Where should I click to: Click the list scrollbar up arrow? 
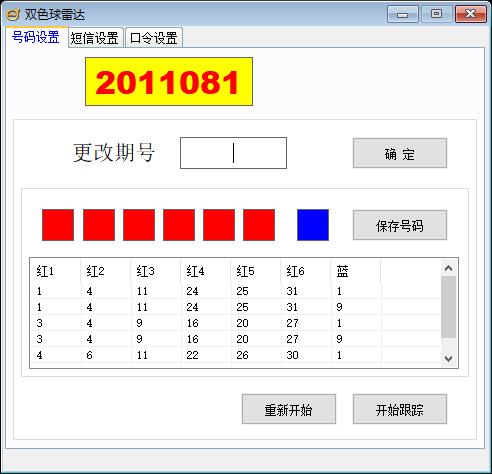point(449,268)
